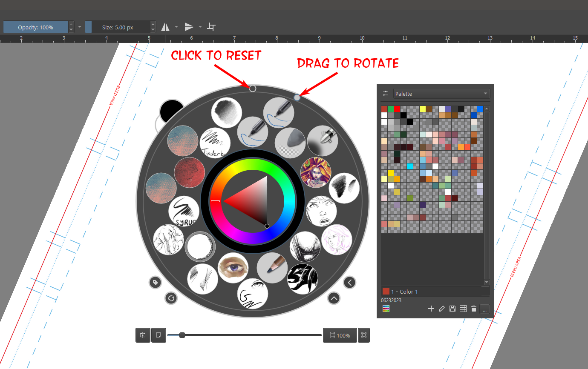Select the comic face ink brush preset
Screen dimensions: 588x369
coord(322,211)
